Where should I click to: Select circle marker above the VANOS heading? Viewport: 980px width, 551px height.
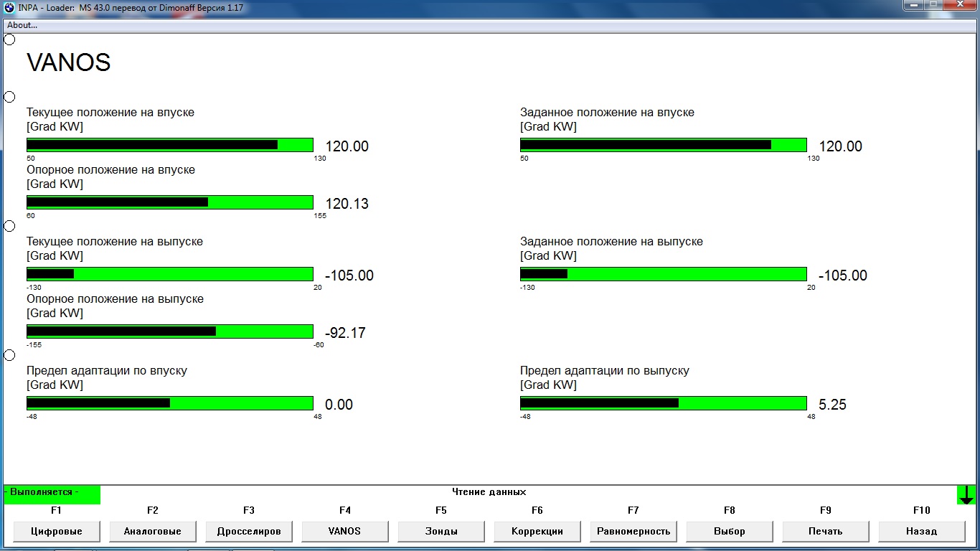(x=9, y=39)
